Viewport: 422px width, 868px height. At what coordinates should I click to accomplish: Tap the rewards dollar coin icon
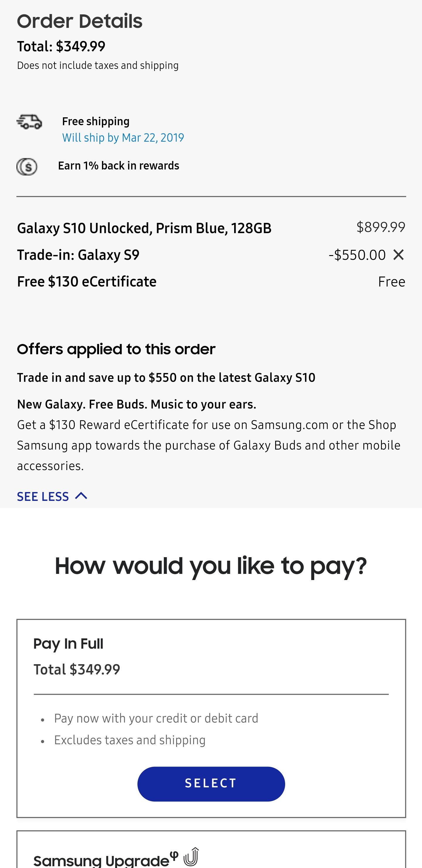[x=27, y=167]
